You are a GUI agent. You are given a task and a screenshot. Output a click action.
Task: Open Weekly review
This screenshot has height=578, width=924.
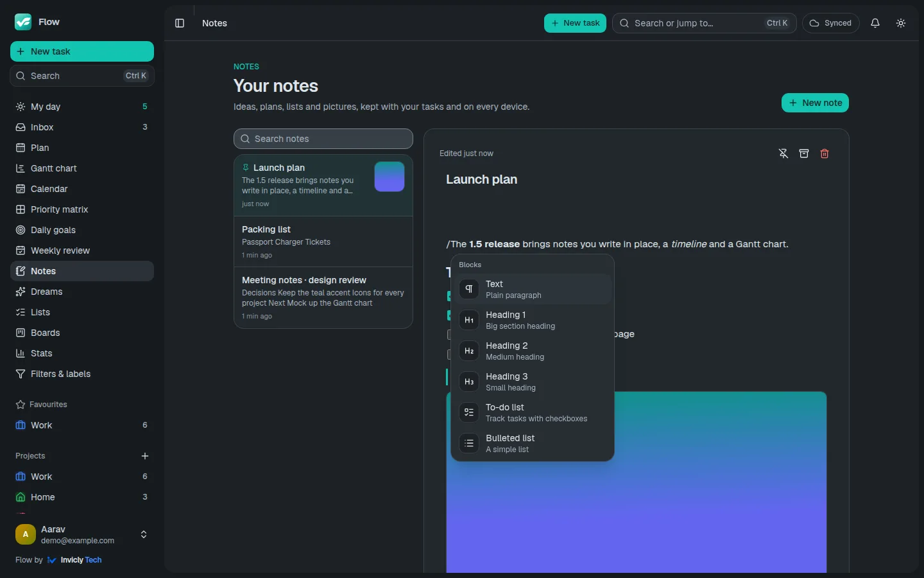(x=82, y=250)
